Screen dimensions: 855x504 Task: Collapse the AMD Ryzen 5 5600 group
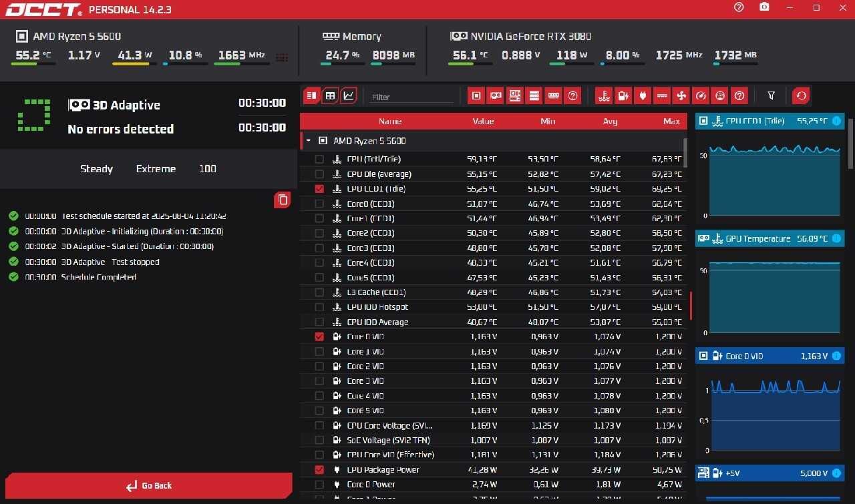(x=308, y=141)
